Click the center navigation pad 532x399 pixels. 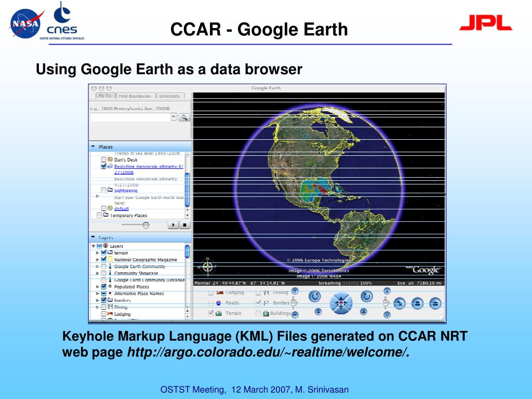tap(341, 303)
